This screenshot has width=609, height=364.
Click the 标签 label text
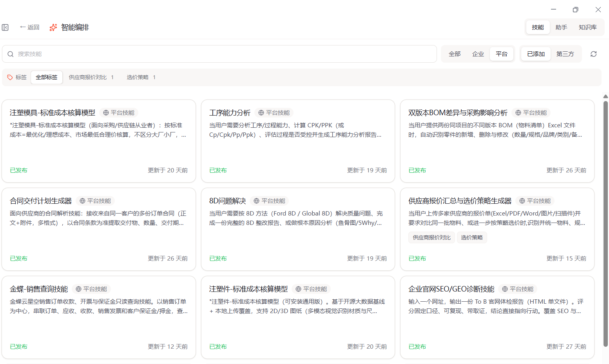click(21, 77)
